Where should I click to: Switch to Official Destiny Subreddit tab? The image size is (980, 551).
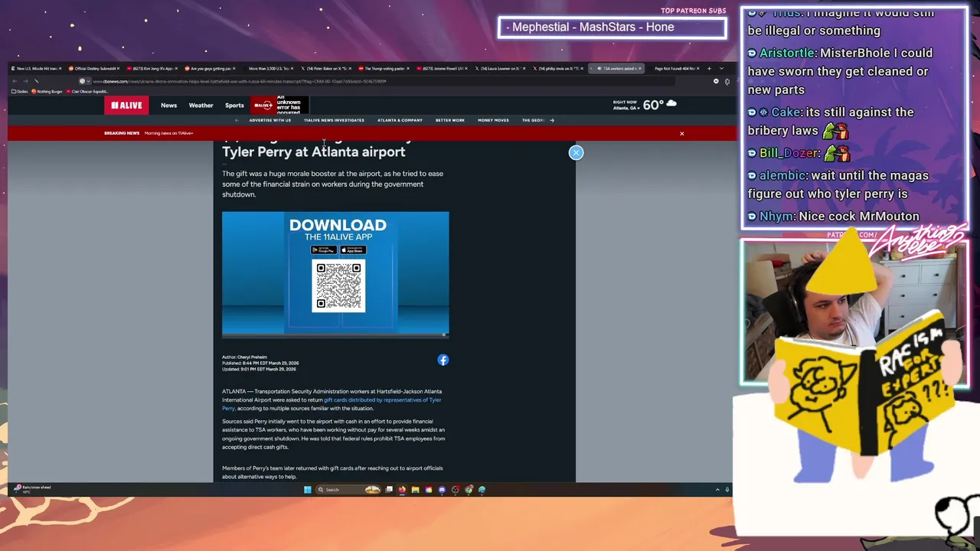(x=96, y=68)
